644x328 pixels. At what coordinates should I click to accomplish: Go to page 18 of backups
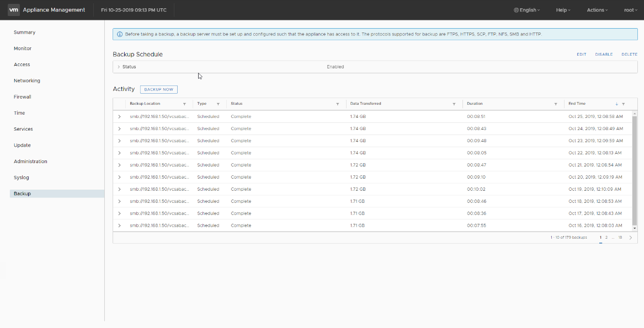(620, 237)
